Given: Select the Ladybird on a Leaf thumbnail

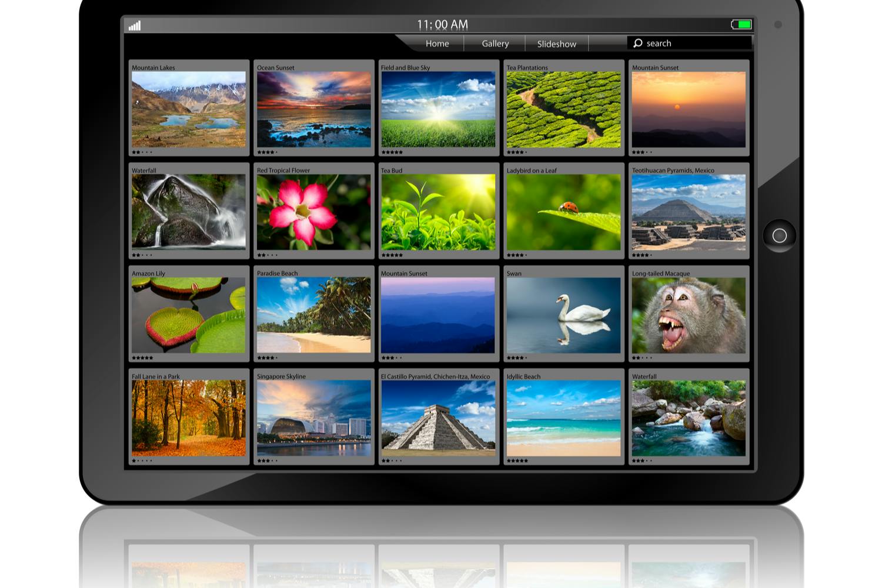Looking at the screenshot, I should point(563,212).
